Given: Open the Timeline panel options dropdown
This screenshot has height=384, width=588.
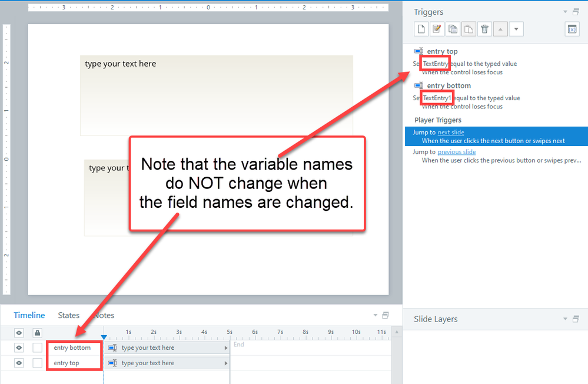Looking at the screenshot, I should [376, 315].
